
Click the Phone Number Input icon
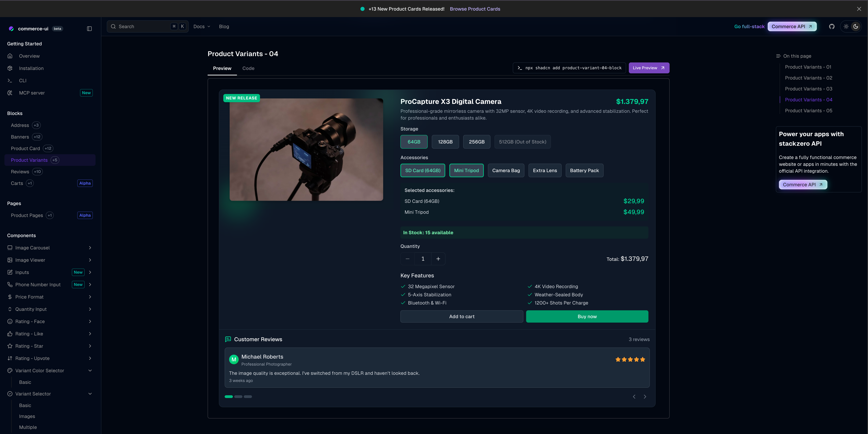(10, 284)
